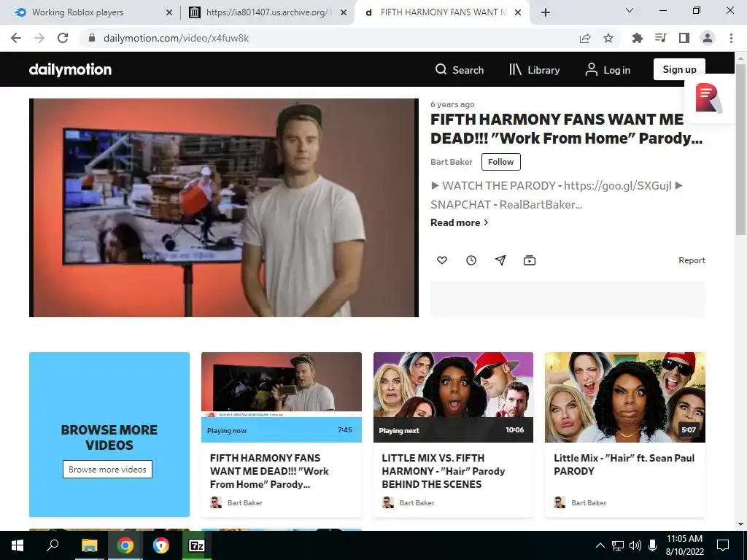The width and height of the screenshot is (747, 560).
Task: Open 7-Zip from taskbar
Action: pos(197,545)
